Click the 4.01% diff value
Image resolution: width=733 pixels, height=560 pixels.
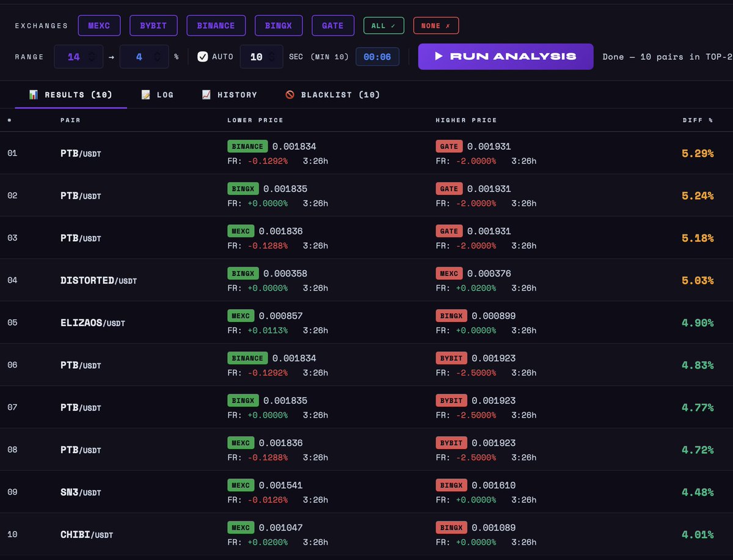698,534
